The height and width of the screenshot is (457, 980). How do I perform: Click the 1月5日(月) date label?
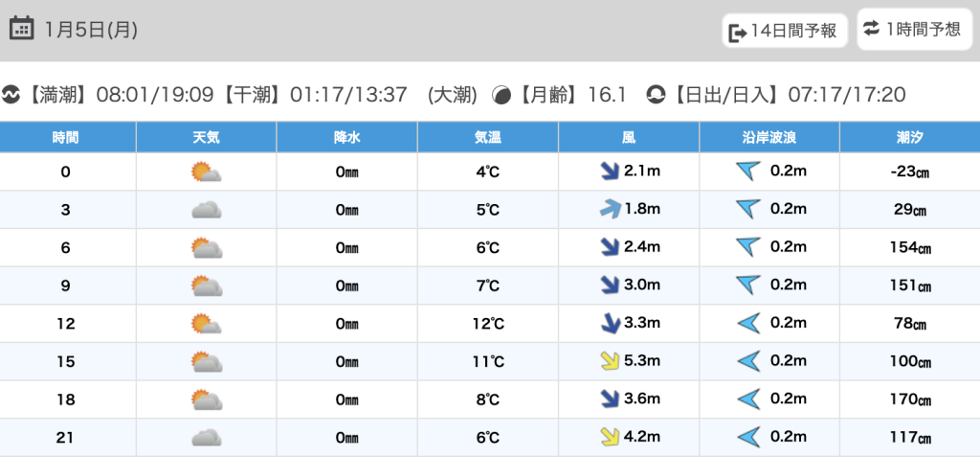[x=91, y=30]
